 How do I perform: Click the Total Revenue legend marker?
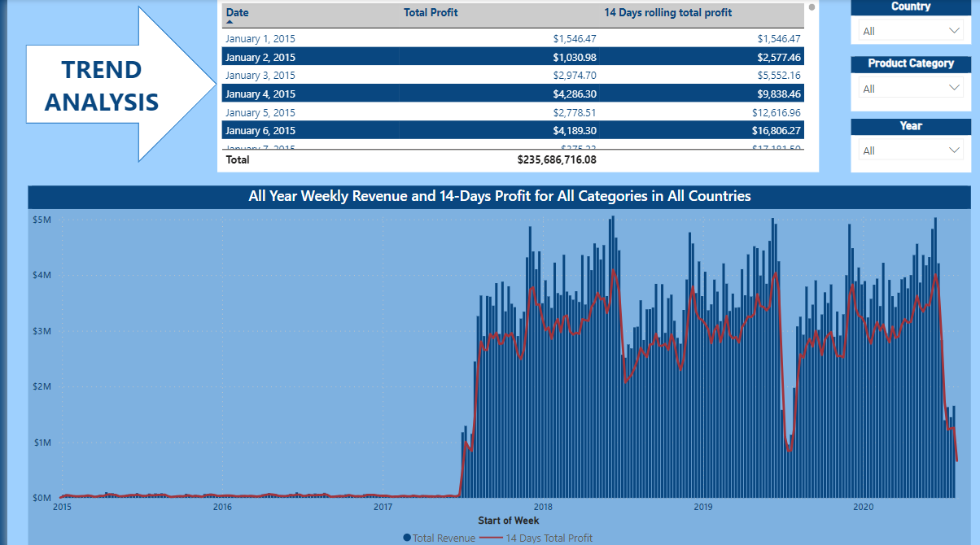[x=407, y=538]
